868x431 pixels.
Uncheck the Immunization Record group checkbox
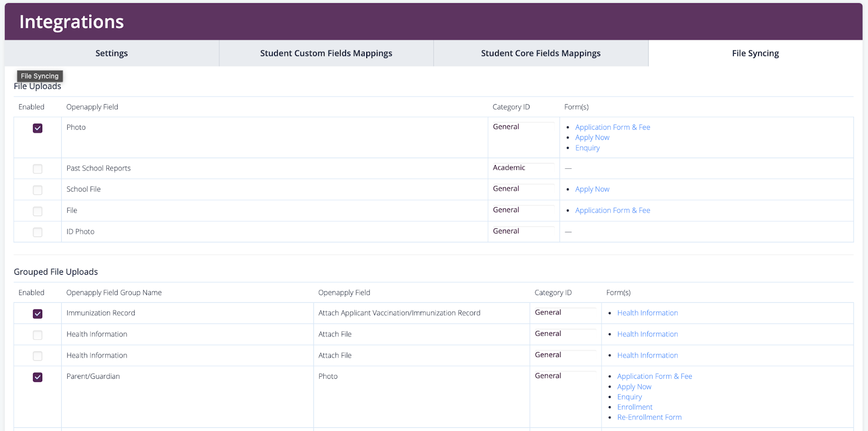(37, 314)
